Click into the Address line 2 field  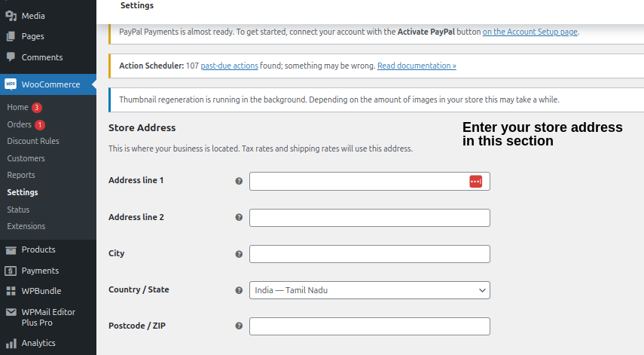pyautogui.click(x=369, y=218)
